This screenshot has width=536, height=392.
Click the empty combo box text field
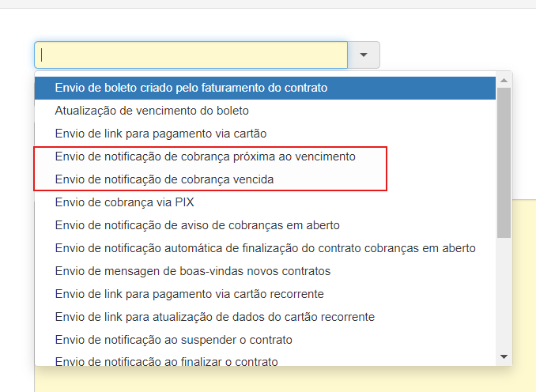[x=191, y=55]
